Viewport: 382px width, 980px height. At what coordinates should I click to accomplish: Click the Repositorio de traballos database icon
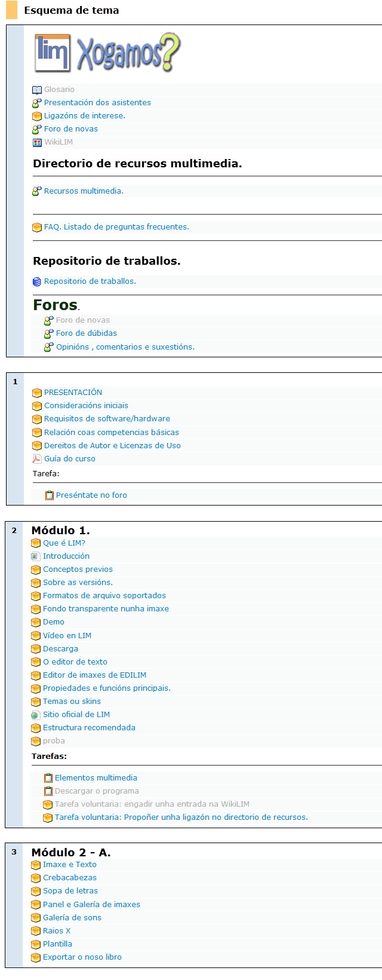(x=37, y=281)
